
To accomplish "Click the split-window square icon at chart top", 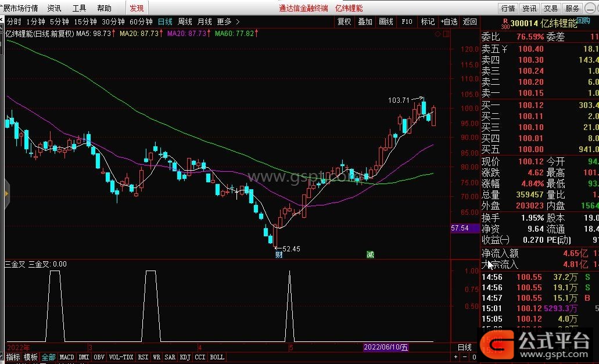I will (446, 34).
